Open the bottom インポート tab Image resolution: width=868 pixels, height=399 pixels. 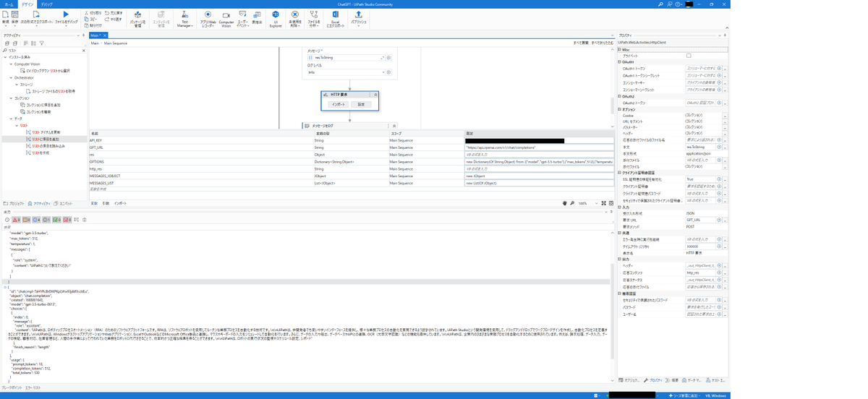(120, 204)
